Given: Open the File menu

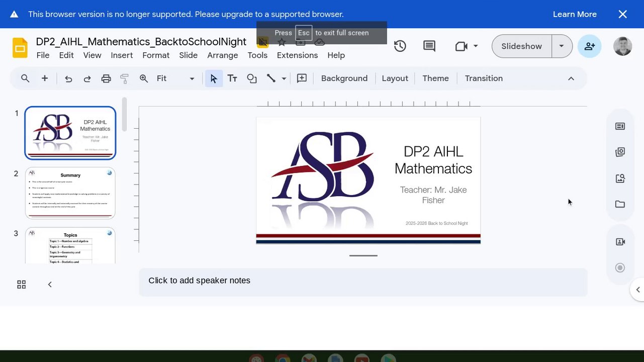Looking at the screenshot, I should 43,55.
